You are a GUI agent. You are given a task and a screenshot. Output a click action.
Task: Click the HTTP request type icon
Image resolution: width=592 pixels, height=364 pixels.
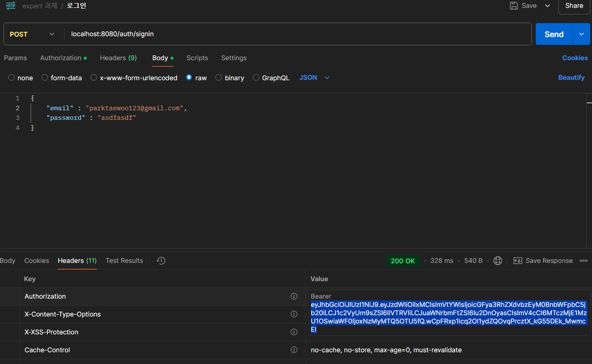11,6
